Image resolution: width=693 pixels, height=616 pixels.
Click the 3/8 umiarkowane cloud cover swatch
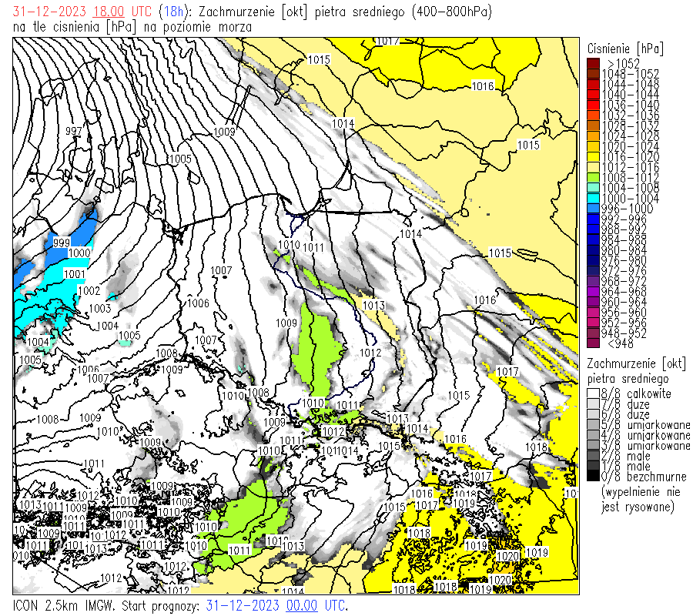[593, 446]
